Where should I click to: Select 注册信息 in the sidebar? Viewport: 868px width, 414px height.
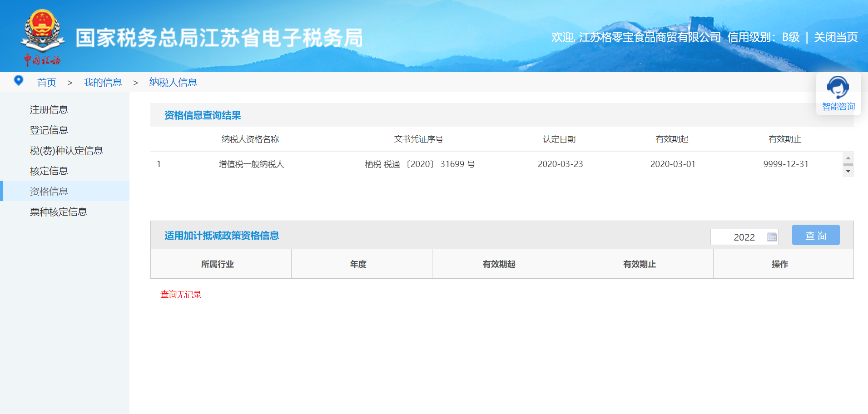(x=49, y=109)
